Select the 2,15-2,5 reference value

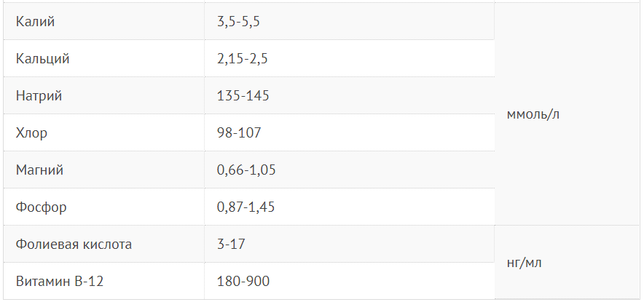(x=242, y=59)
